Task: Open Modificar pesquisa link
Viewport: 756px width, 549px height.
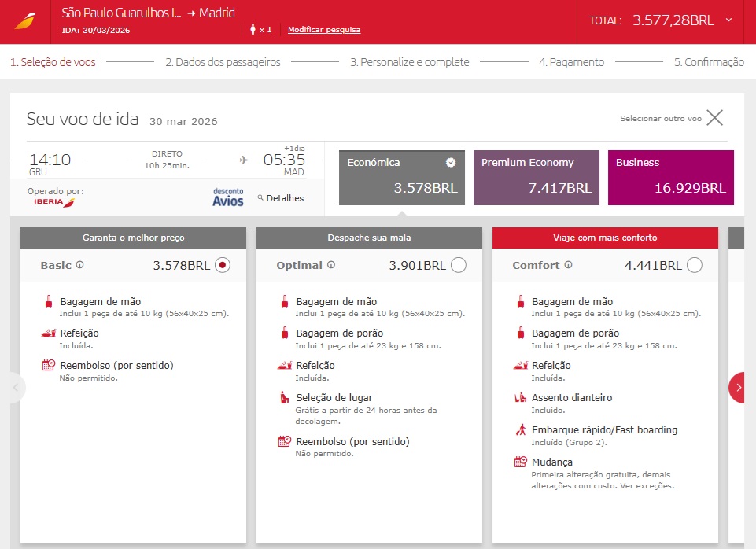Action: pos(324,30)
